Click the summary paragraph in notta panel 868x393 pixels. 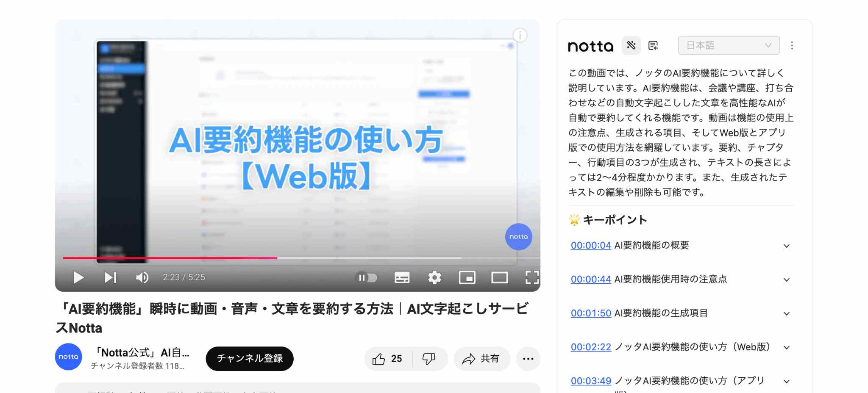click(681, 133)
